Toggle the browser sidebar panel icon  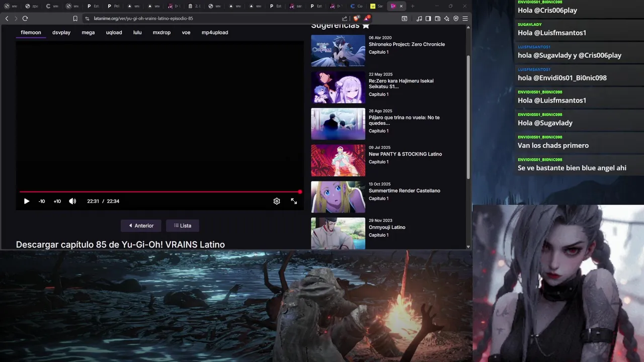coord(428,18)
